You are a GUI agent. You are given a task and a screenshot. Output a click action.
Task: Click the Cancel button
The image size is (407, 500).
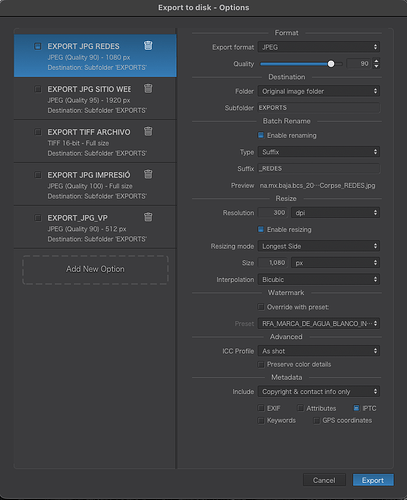coord(324,480)
